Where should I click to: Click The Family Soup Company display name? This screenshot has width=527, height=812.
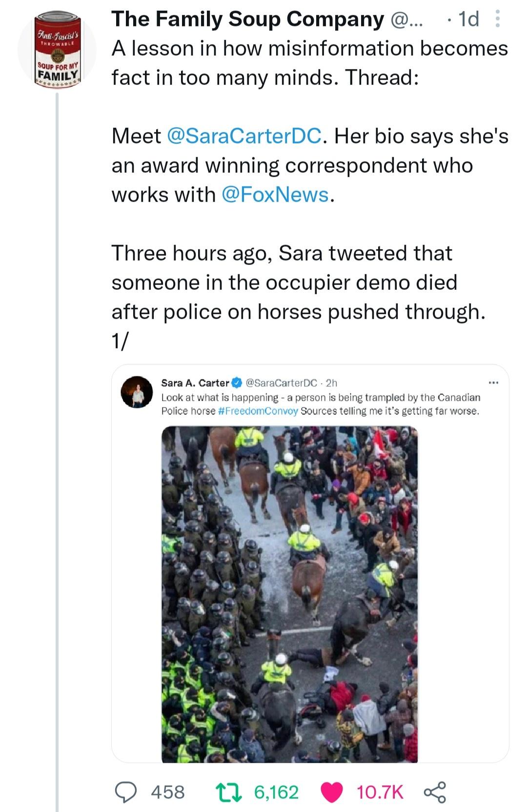click(247, 20)
